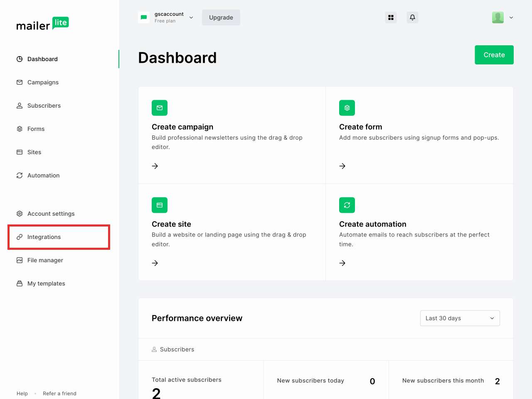Click the Create automation green icon

click(347, 205)
